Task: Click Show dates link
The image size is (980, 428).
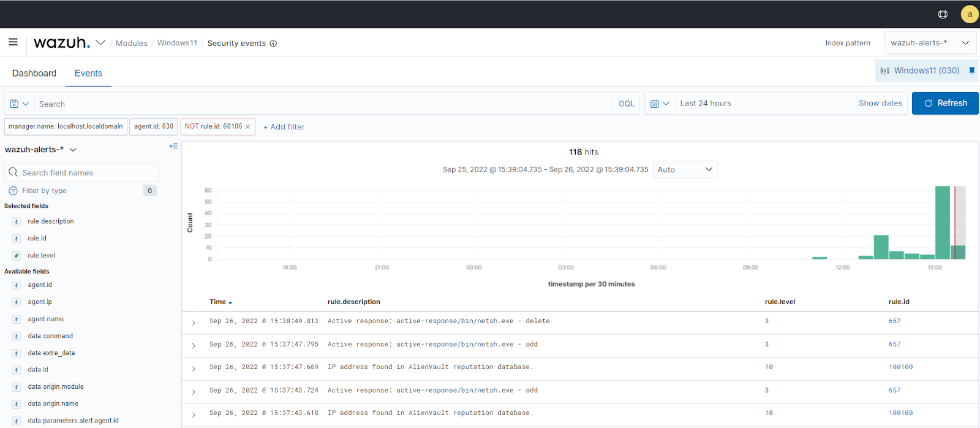Action: coord(880,103)
